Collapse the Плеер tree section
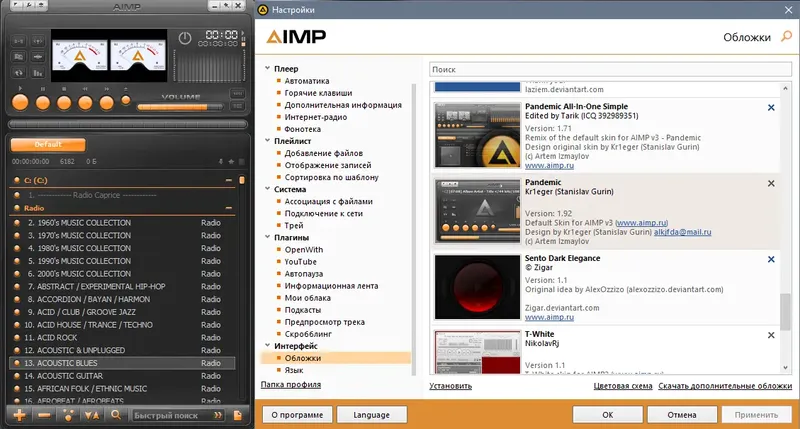This screenshot has width=800, height=429. point(267,68)
